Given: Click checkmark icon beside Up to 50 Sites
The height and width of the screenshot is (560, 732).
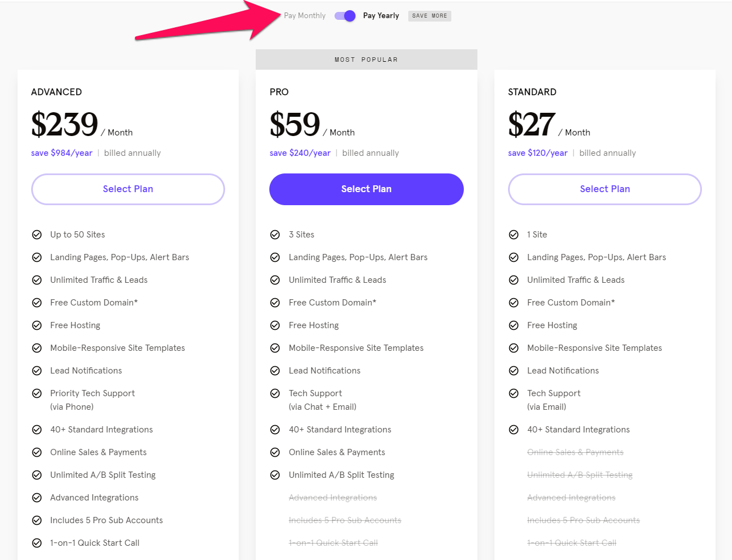Looking at the screenshot, I should click(37, 235).
